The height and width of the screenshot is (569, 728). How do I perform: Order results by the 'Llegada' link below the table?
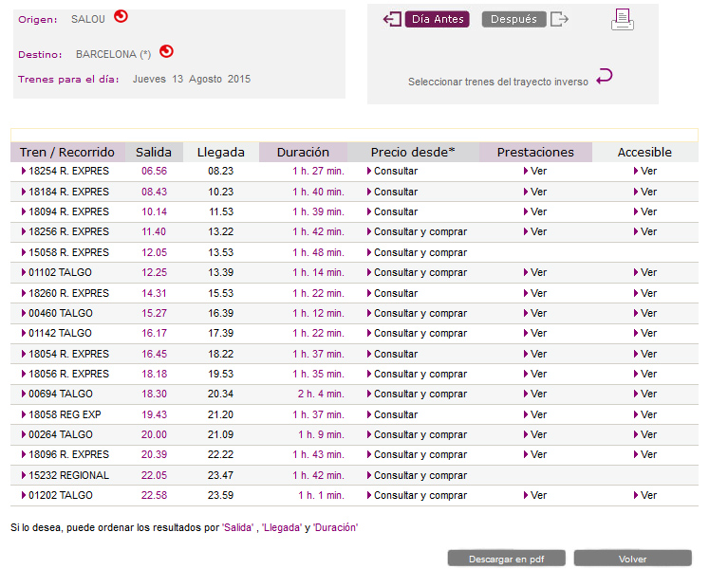pos(282,527)
